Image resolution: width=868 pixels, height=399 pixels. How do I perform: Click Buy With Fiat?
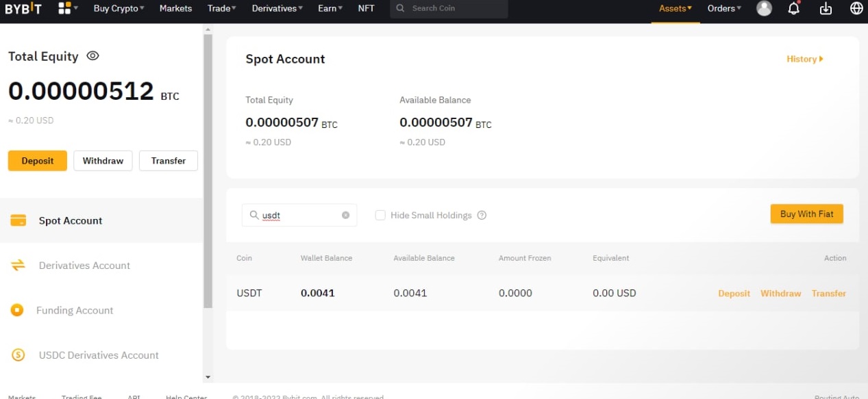point(806,214)
